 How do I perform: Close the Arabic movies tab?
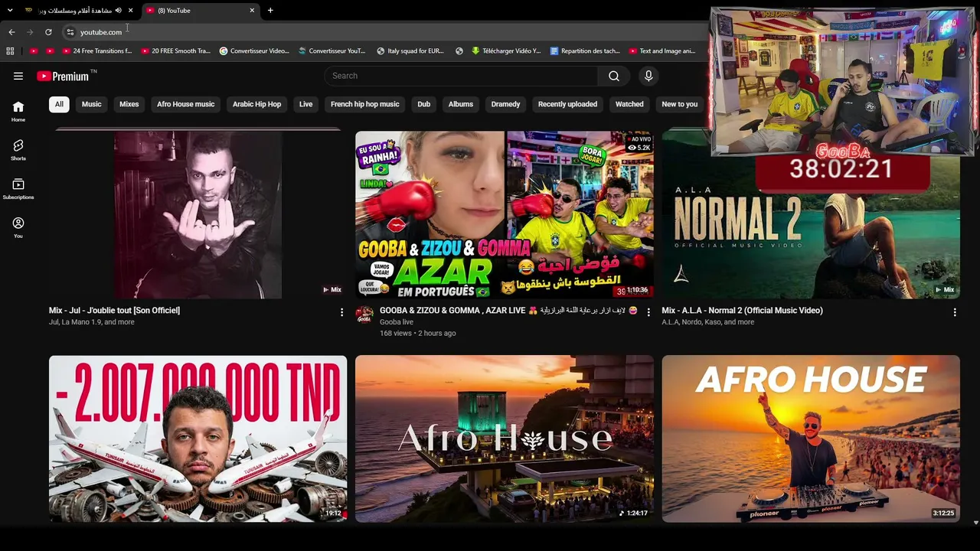pos(131,11)
